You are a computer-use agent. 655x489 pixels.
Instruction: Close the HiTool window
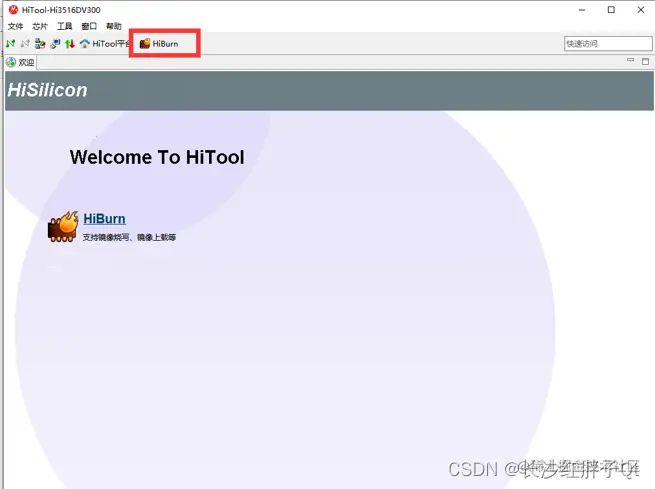pyautogui.click(x=641, y=10)
